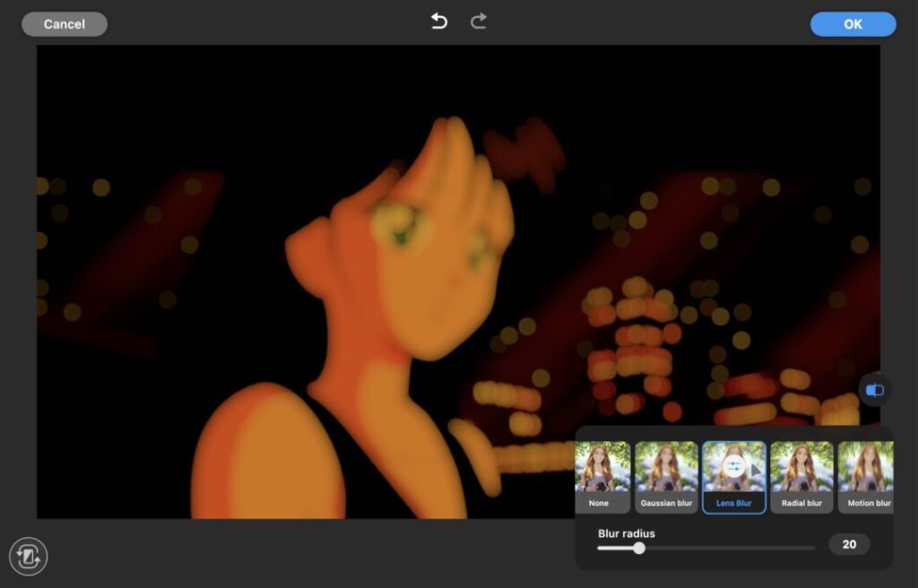The height and width of the screenshot is (588, 918).
Task: Click the Blur radius label text
Action: click(x=626, y=533)
